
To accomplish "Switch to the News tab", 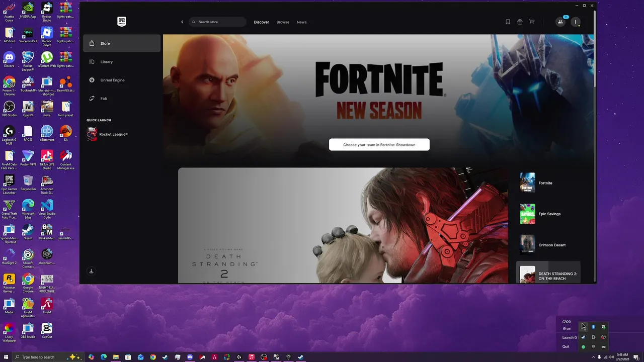I will point(301,22).
